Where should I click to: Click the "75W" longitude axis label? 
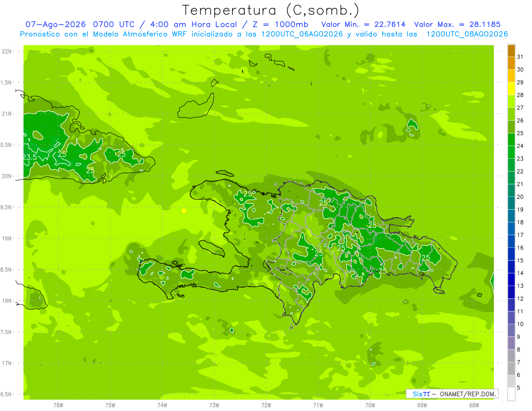(x=110, y=405)
